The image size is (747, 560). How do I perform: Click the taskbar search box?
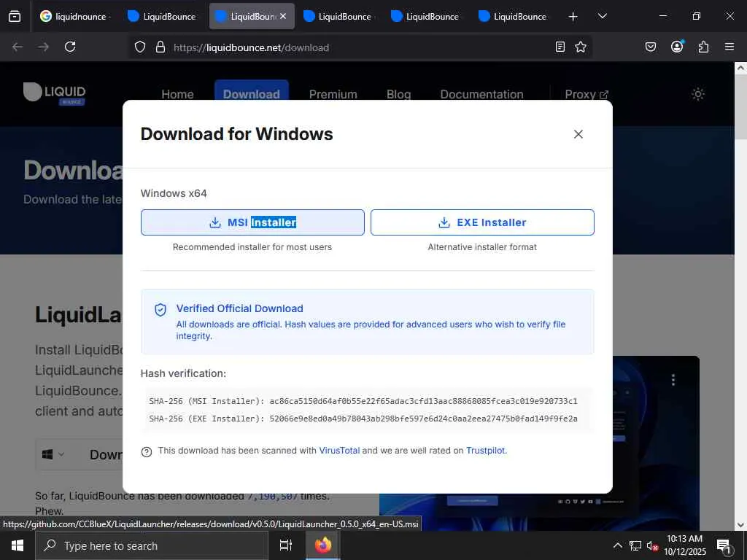(152, 545)
